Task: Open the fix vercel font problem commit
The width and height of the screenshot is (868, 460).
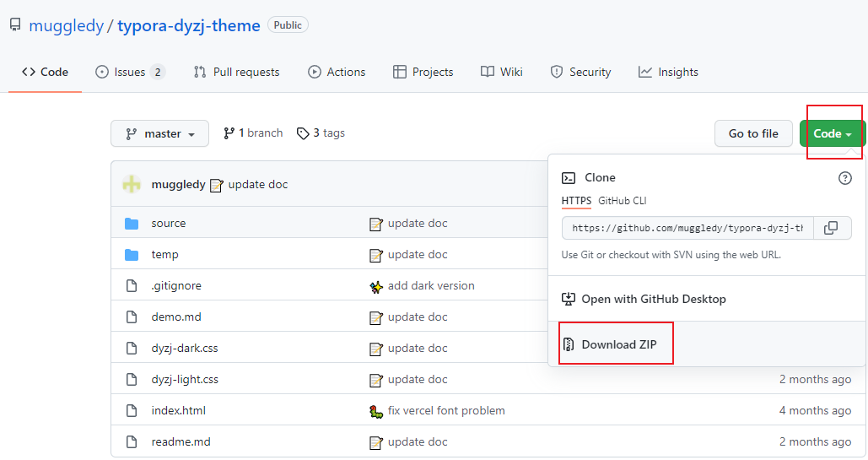Action: tap(446, 411)
